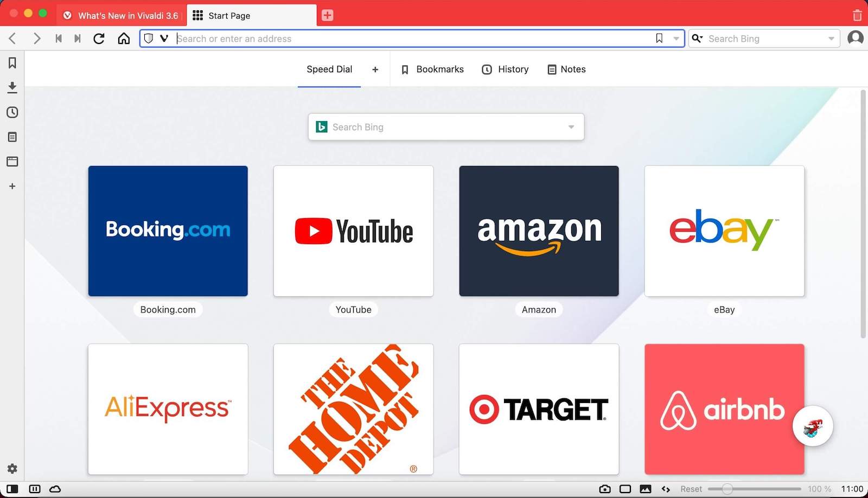Expand the Speed Dial search engine dropdown
868x498 pixels.
point(571,127)
